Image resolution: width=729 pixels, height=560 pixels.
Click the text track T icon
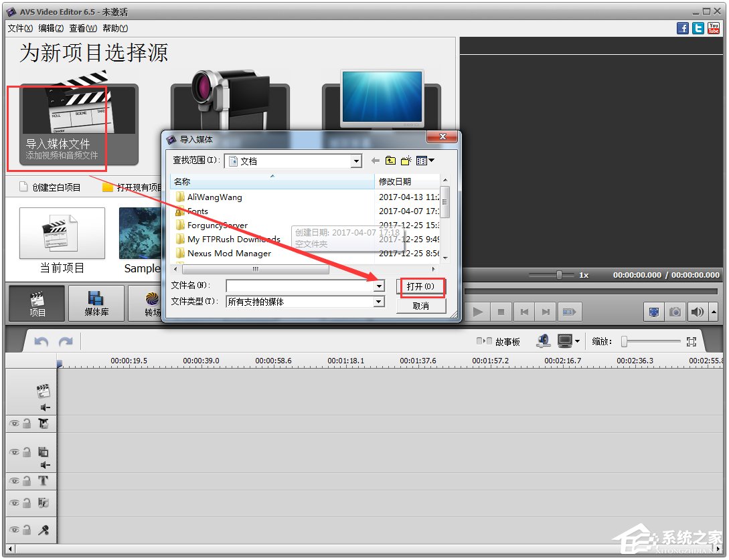44,481
